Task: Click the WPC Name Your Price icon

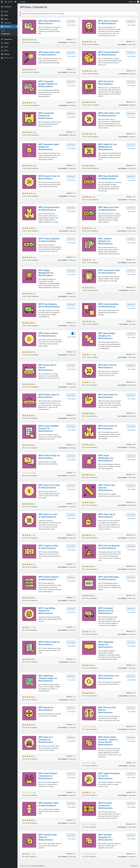Action: pyautogui.click(x=89, y=213)
